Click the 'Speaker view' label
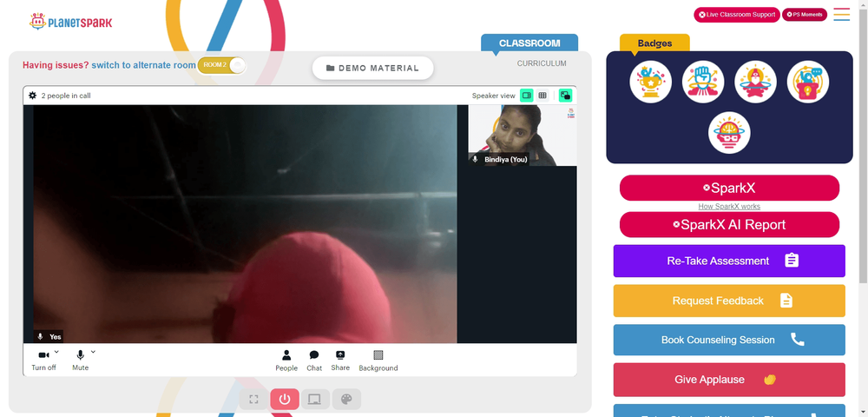This screenshot has height=417, width=868. coord(493,96)
